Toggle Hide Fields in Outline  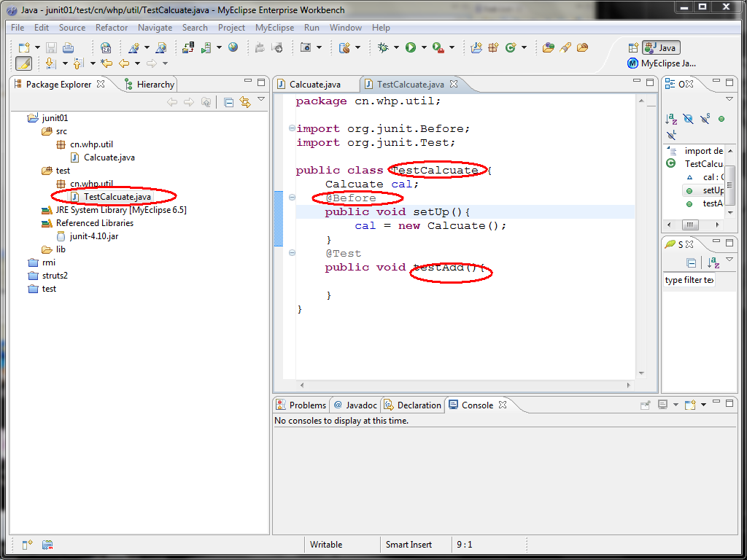pos(689,119)
